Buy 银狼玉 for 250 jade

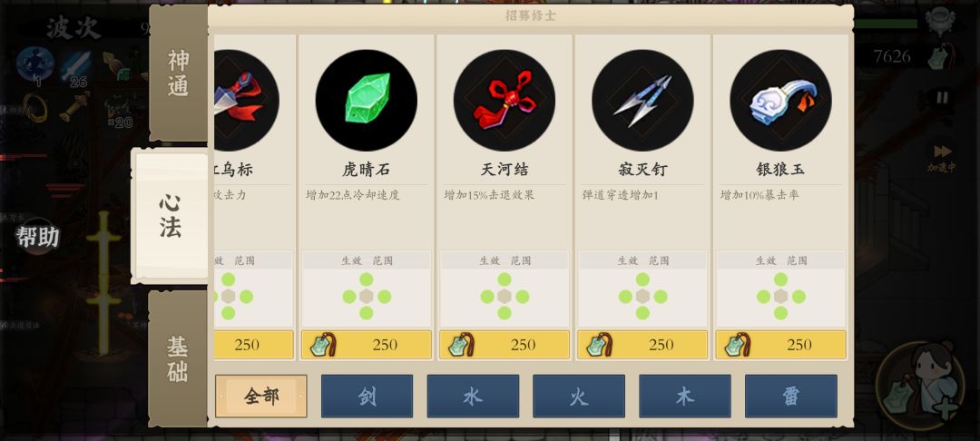(780, 345)
